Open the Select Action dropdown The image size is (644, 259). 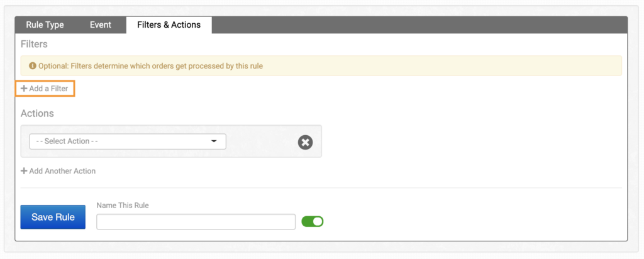click(x=127, y=141)
